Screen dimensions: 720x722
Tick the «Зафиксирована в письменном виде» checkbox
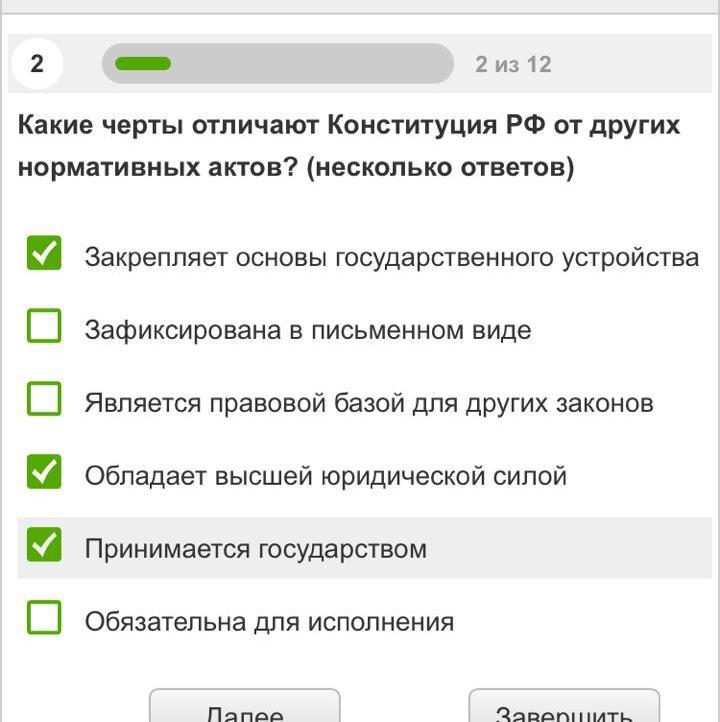pos(44,327)
